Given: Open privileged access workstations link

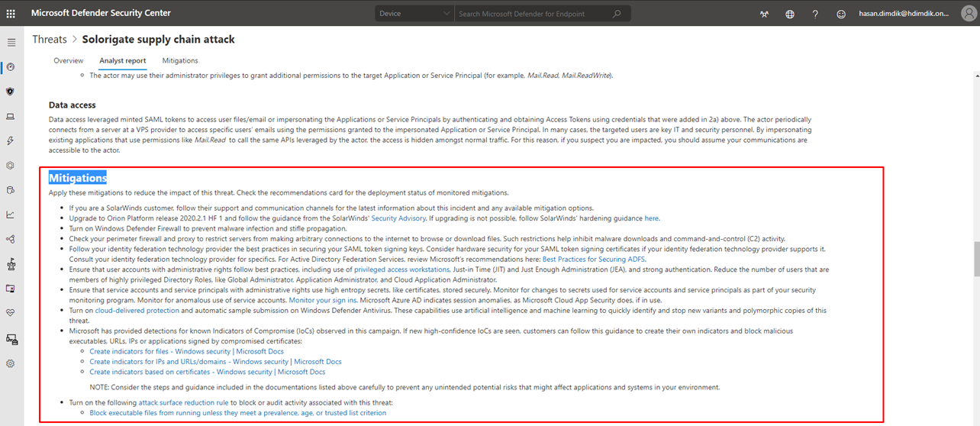Looking at the screenshot, I should [401, 269].
